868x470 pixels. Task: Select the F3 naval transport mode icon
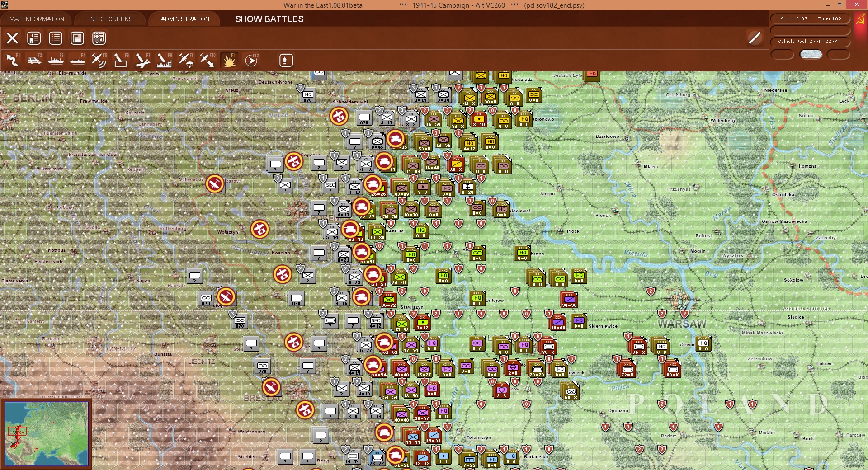[x=56, y=60]
